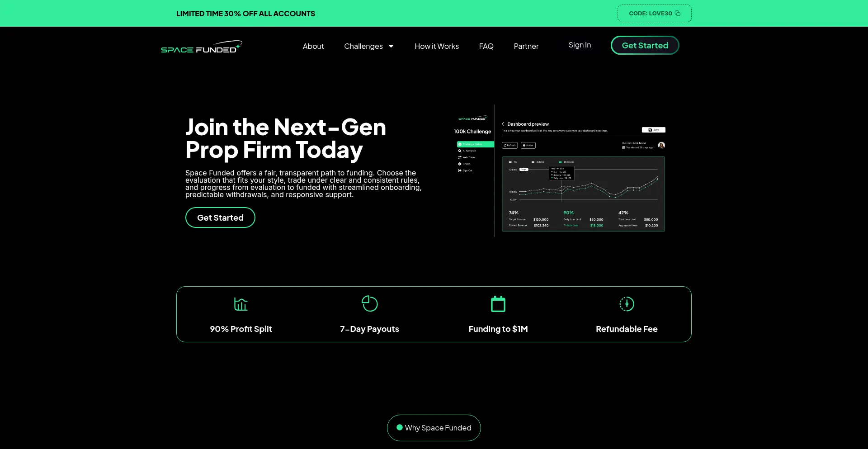Go to How it Works
This screenshot has height=449, width=868.
pyautogui.click(x=437, y=46)
